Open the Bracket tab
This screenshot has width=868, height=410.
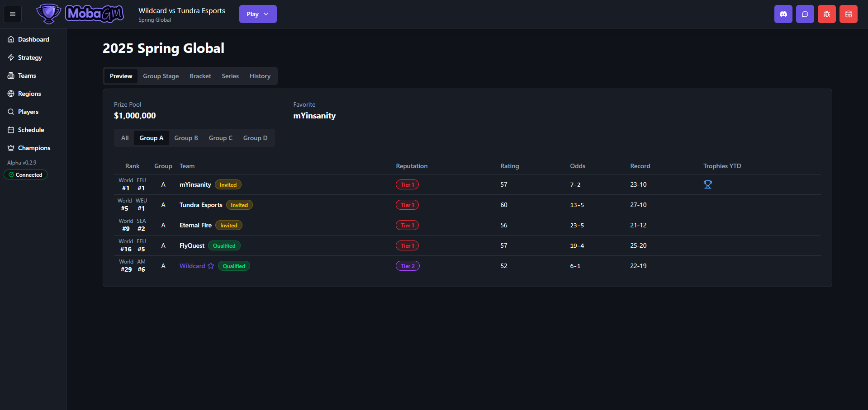(x=200, y=76)
